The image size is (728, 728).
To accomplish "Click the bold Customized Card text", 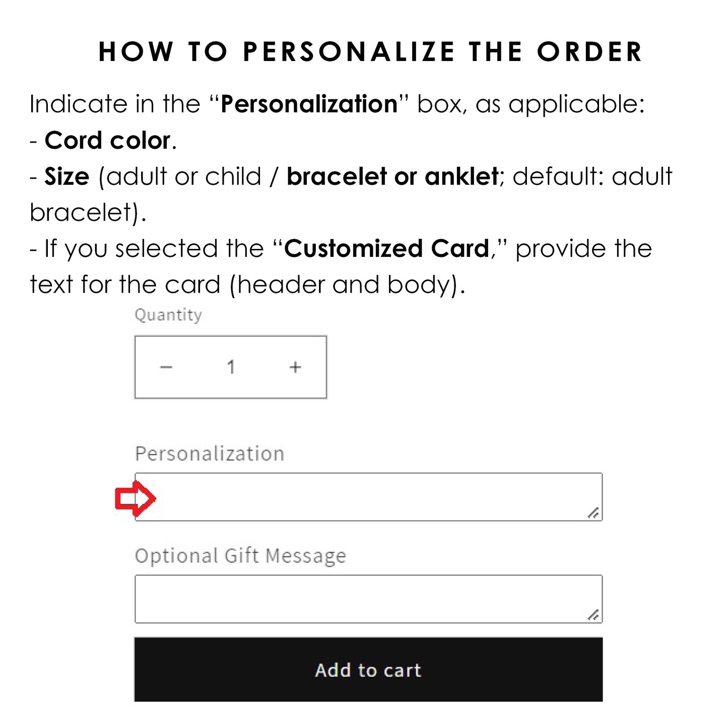I will pos(387,249).
